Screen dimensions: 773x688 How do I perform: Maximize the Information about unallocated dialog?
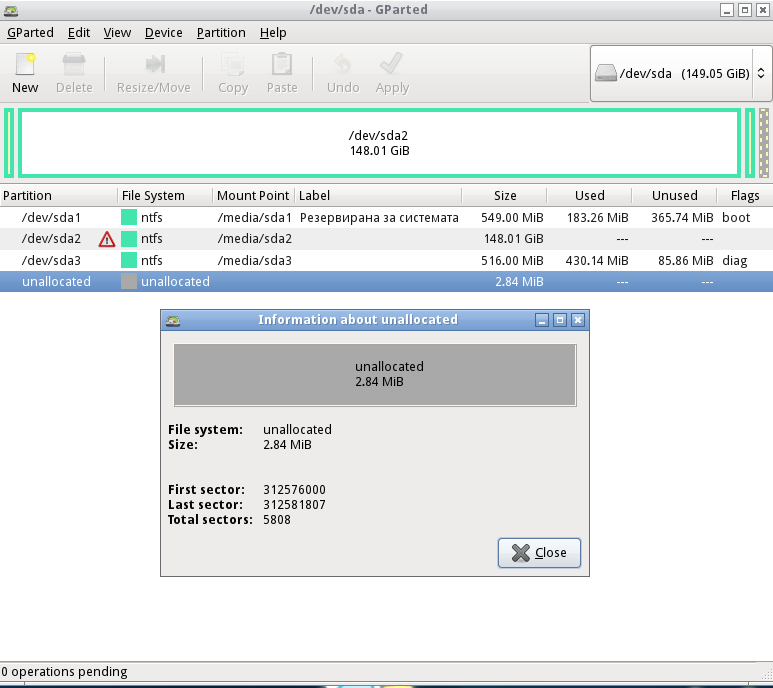point(560,320)
